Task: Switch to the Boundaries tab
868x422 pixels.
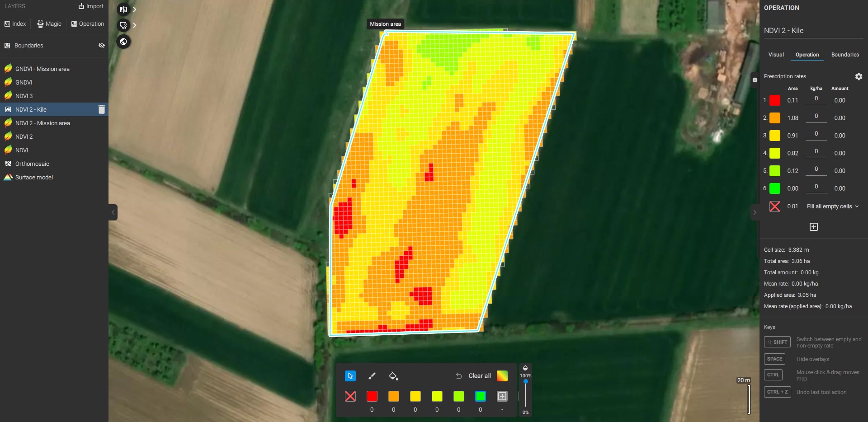Action: [844, 55]
